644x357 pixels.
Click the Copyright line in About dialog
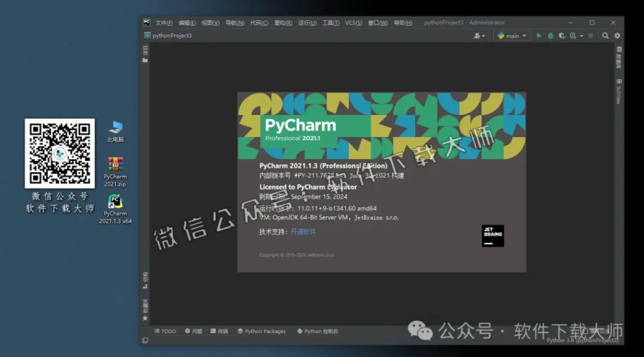(297, 255)
